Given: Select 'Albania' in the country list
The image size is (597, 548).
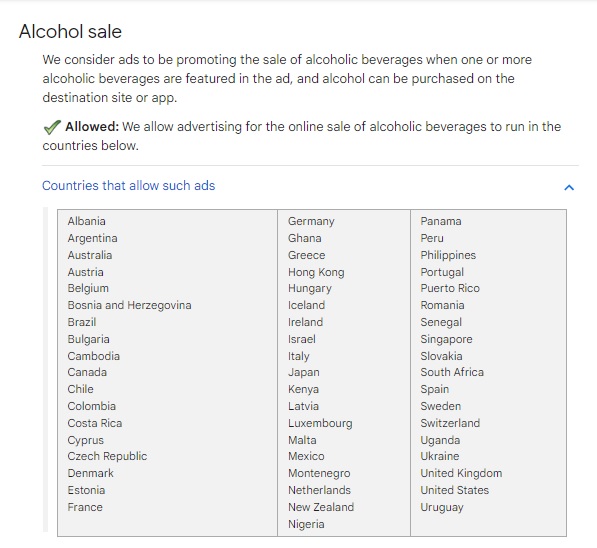Looking at the screenshot, I should tap(86, 221).
